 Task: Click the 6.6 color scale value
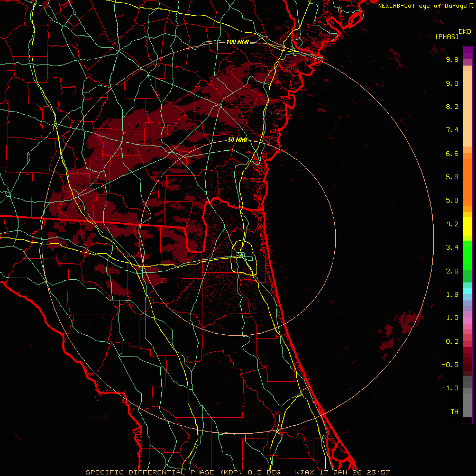click(x=452, y=153)
